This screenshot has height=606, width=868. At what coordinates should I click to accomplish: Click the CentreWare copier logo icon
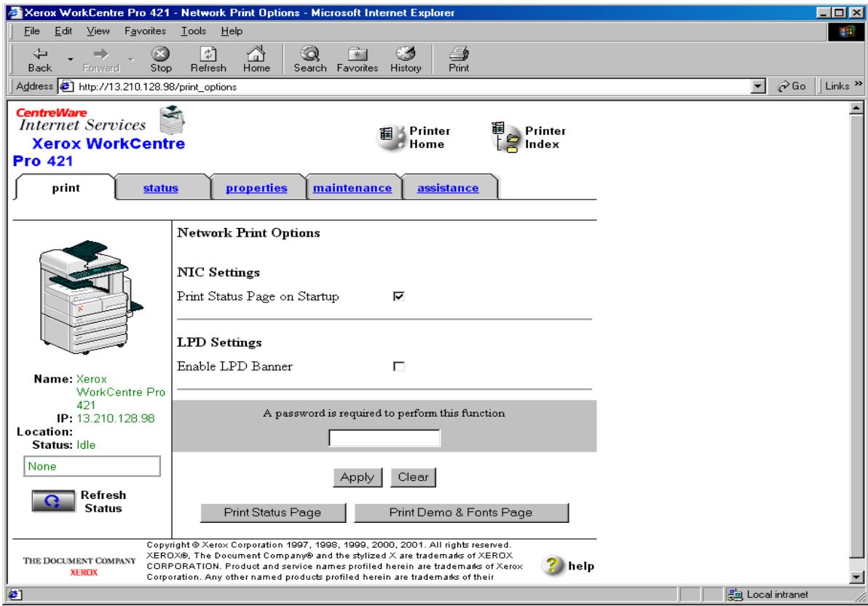(172, 119)
